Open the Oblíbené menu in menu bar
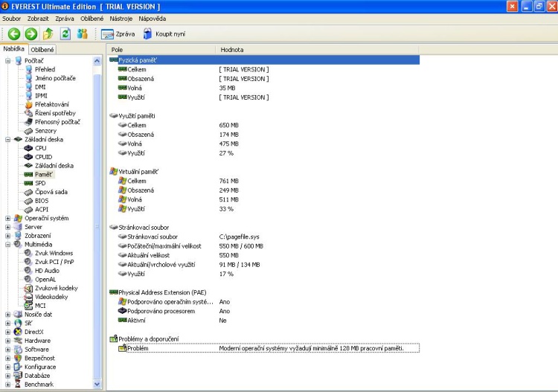 tap(92, 19)
